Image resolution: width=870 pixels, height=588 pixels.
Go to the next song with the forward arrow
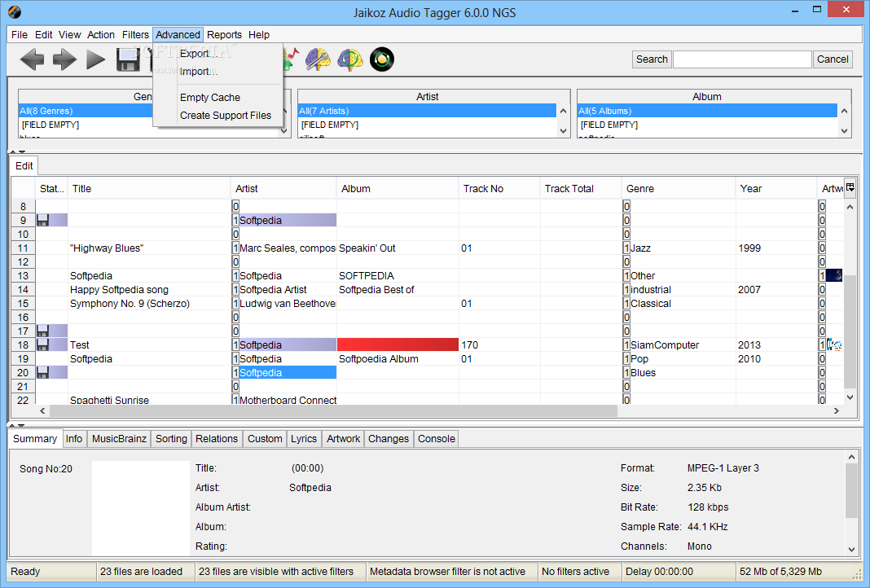pyautogui.click(x=64, y=59)
